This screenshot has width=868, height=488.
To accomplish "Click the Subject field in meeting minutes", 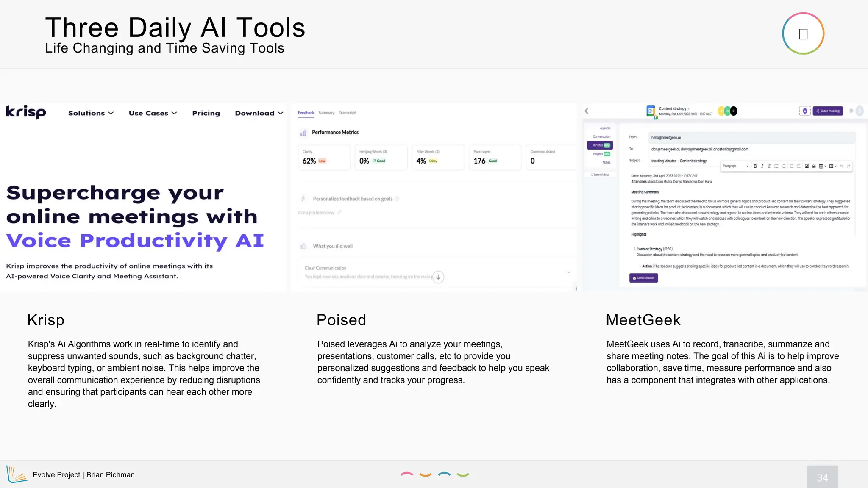I will click(678, 161).
